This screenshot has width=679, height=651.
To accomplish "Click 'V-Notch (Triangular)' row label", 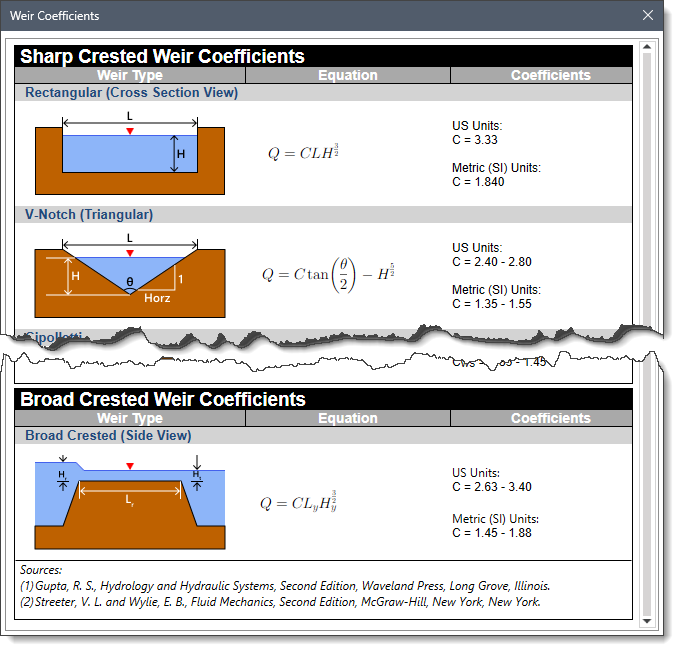I will 89,214.
